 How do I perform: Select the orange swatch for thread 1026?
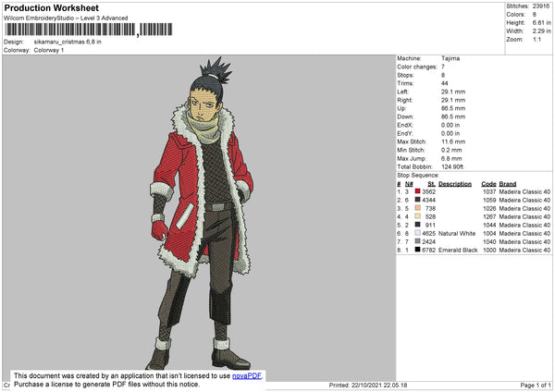click(418, 208)
